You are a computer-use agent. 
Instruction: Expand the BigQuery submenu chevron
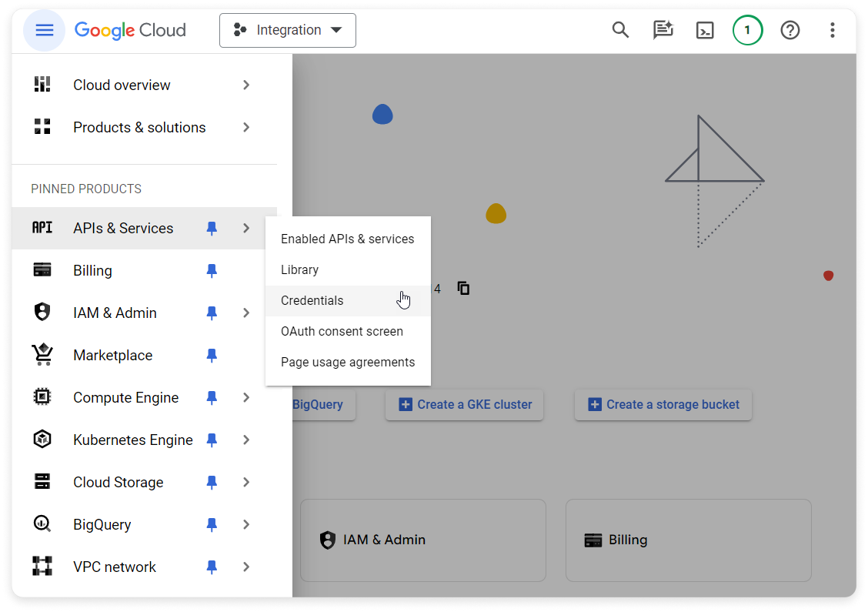tap(246, 524)
